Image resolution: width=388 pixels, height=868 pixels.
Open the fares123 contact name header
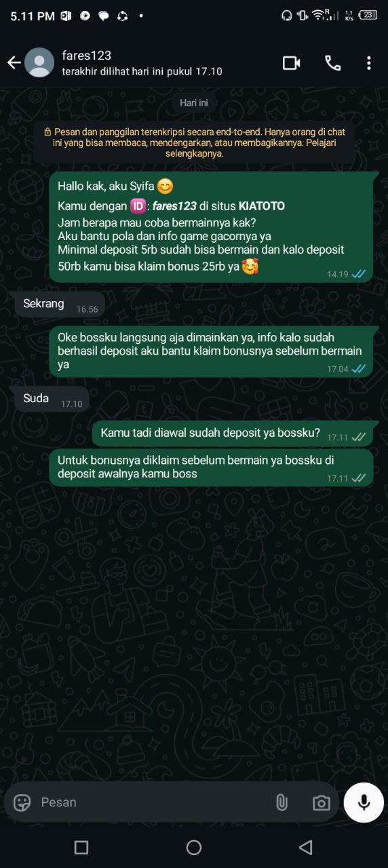click(x=86, y=56)
